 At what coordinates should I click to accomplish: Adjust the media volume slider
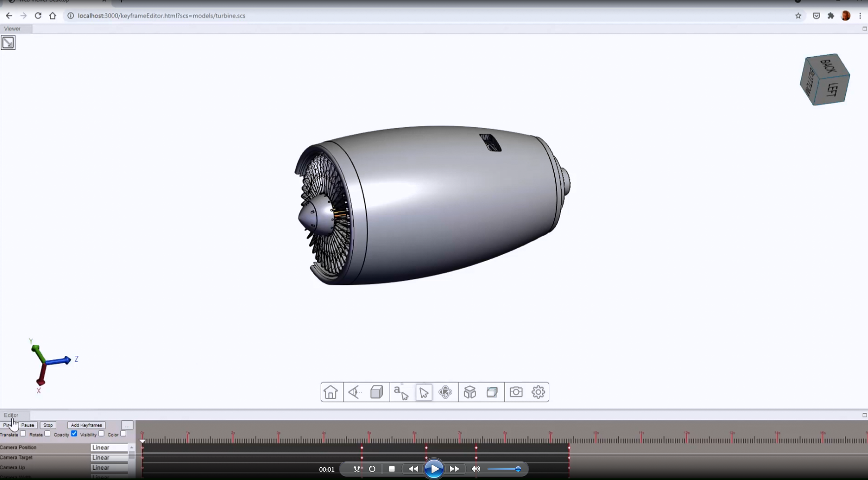504,469
